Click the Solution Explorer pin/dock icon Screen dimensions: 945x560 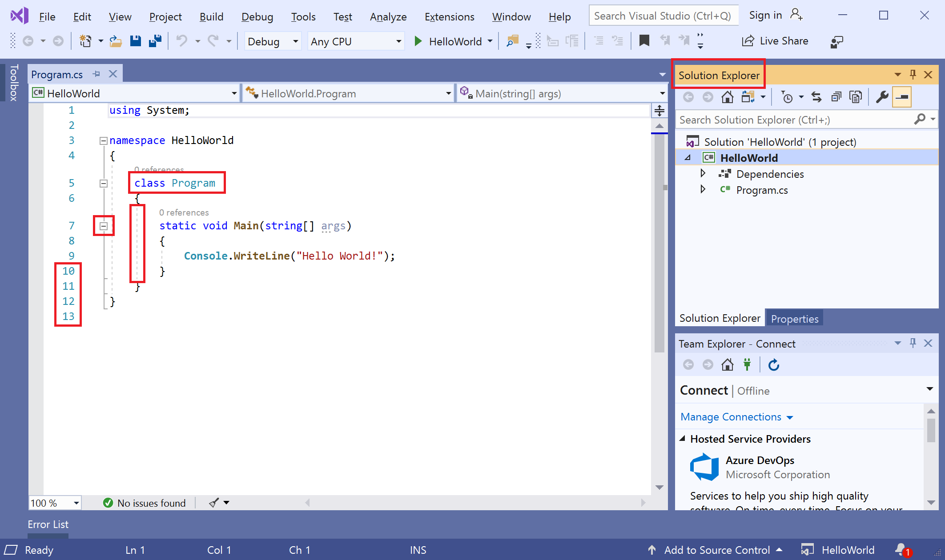pyautogui.click(x=914, y=75)
